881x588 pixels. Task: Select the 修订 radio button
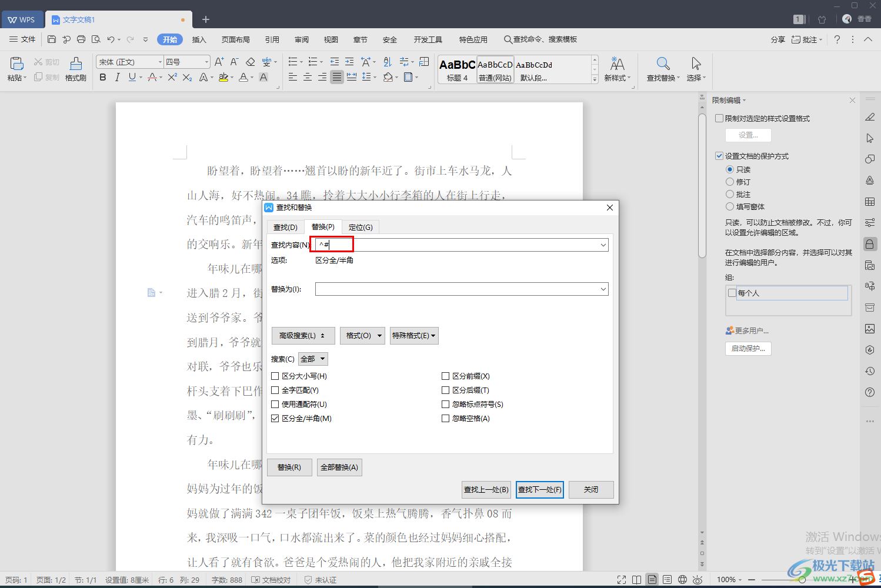point(730,182)
